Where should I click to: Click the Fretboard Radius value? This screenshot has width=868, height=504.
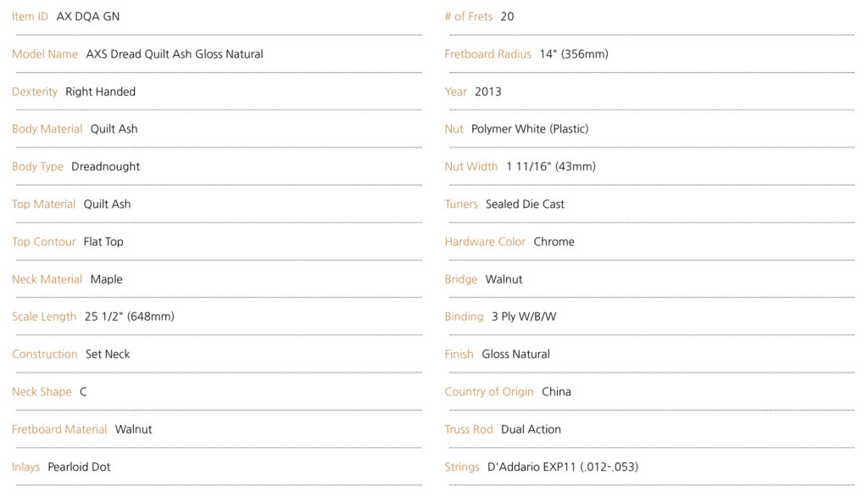coord(574,54)
